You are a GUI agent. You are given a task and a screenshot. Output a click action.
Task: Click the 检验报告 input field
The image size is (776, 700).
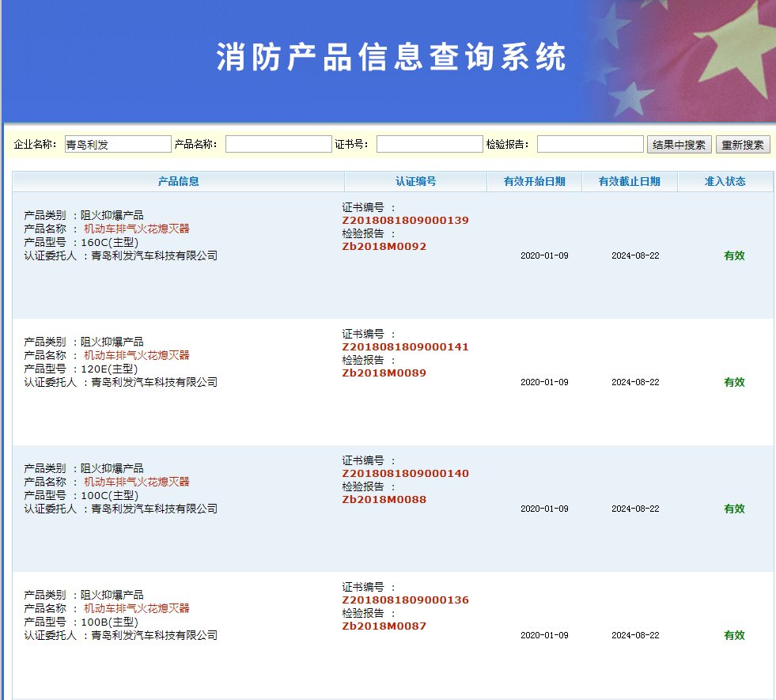[x=589, y=144]
